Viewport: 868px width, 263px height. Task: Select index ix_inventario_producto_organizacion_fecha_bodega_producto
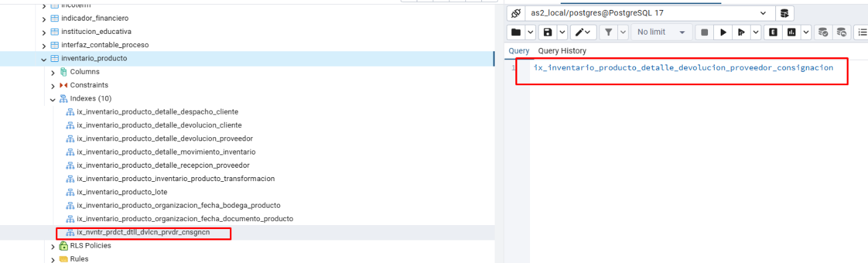point(179,205)
